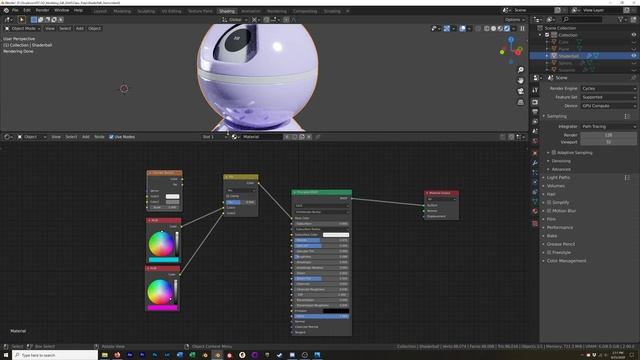Image resolution: width=640 pixels, height=360 pixels.
Task: Open the viewport Options dropdown
Action: [515, 20]
